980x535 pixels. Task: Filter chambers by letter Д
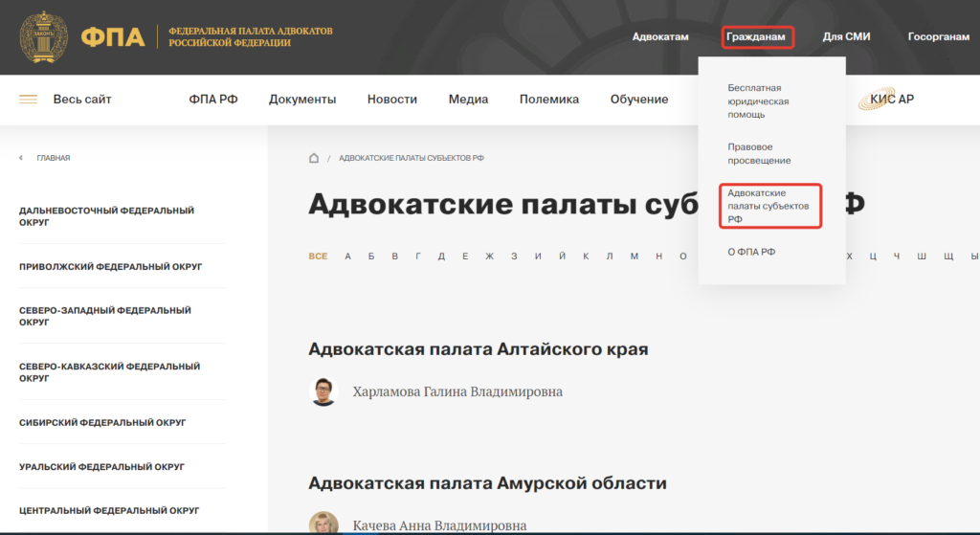point(441,256)
